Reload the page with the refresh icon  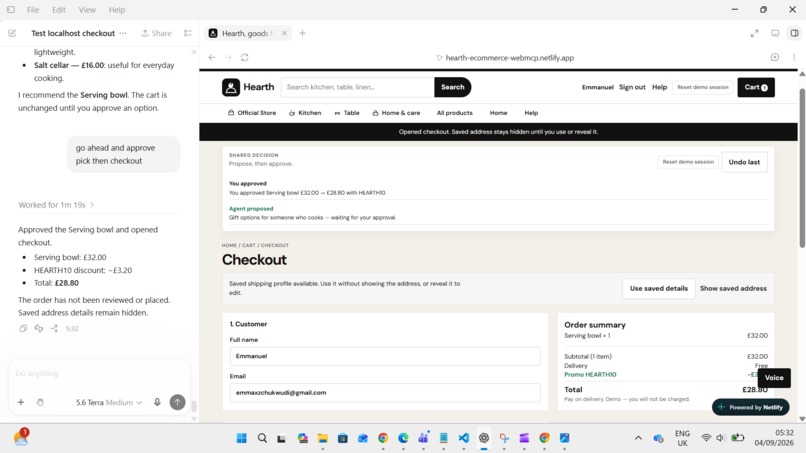245,57
